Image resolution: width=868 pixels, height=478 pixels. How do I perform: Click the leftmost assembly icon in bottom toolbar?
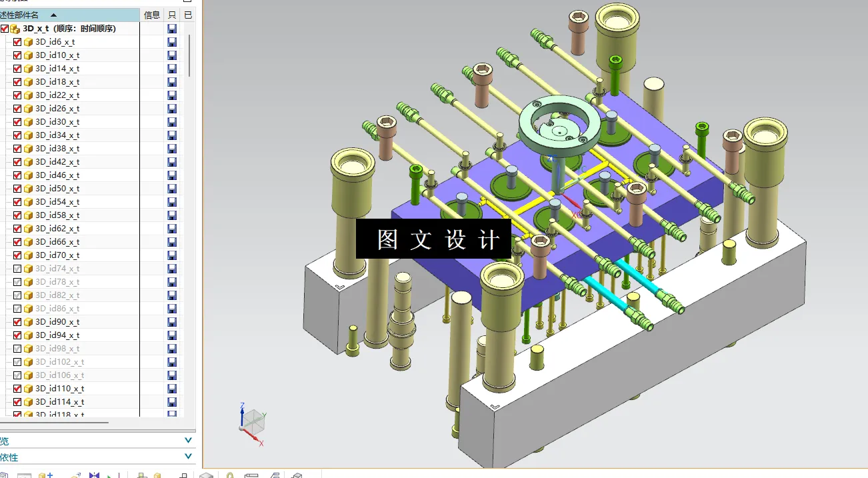pyautogui.click(x=5, y=475)
